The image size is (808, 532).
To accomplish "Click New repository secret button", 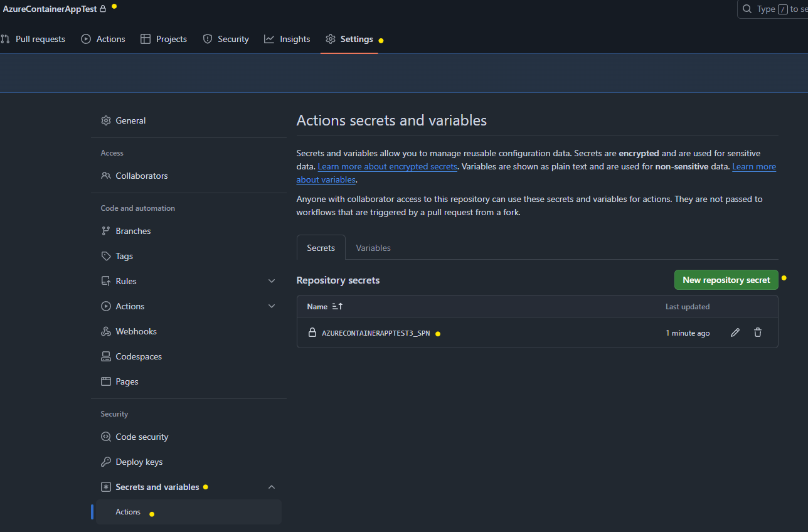I will pos(726,280).
